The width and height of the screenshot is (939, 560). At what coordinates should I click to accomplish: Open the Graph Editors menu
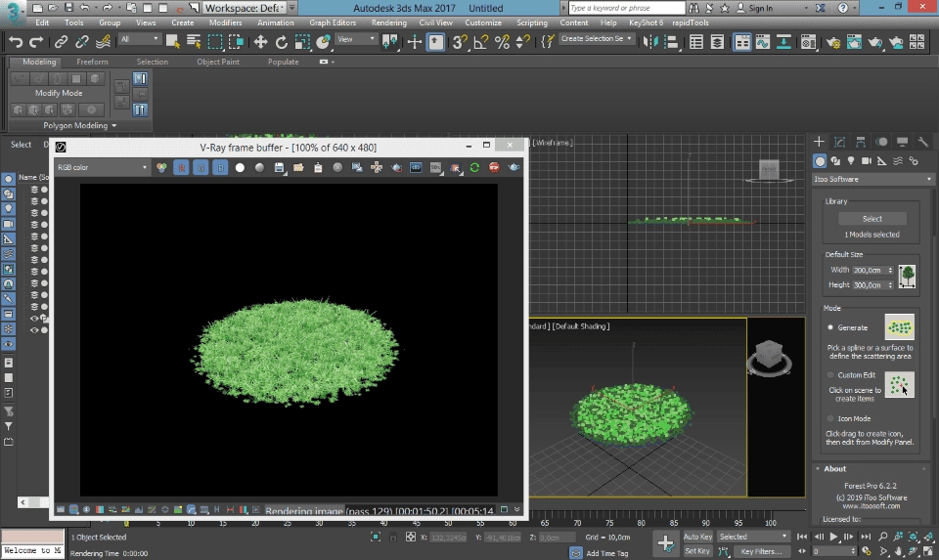coord(333,22)
